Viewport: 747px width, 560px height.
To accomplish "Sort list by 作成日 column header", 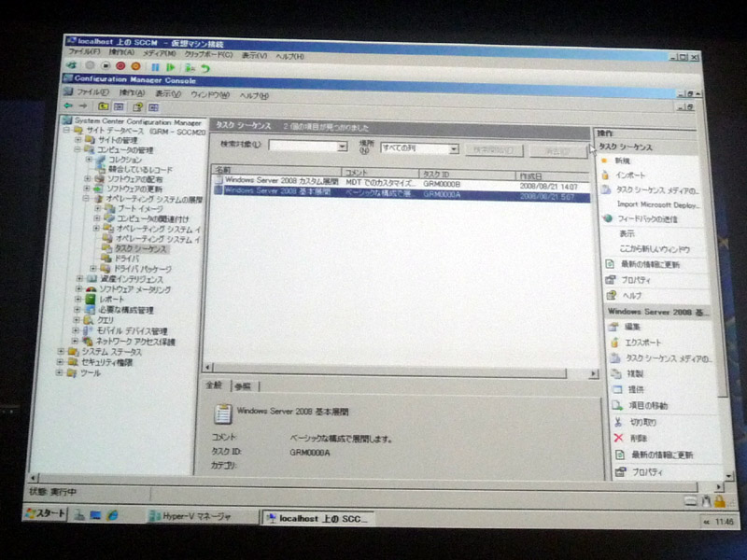I will (x=553, y=175).
